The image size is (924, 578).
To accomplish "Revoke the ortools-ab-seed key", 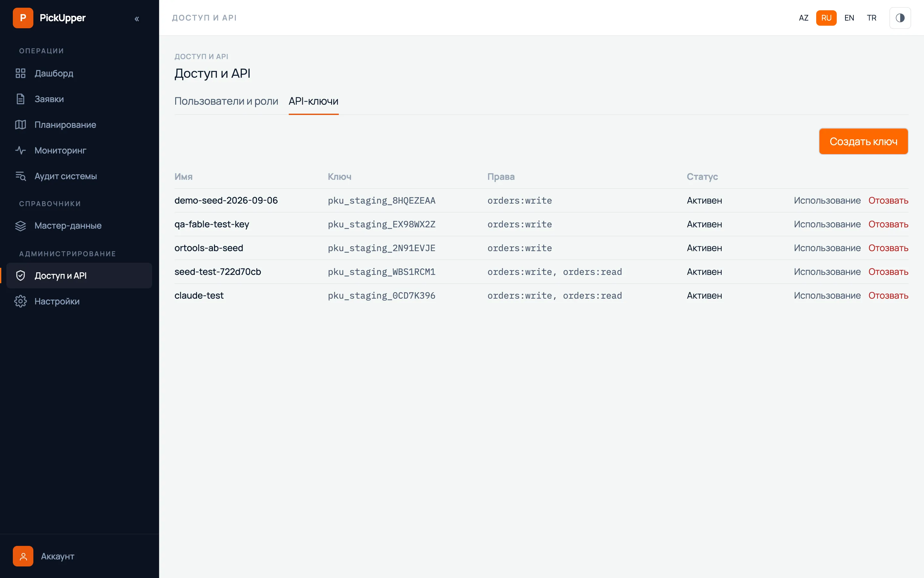I will point(888,248).
